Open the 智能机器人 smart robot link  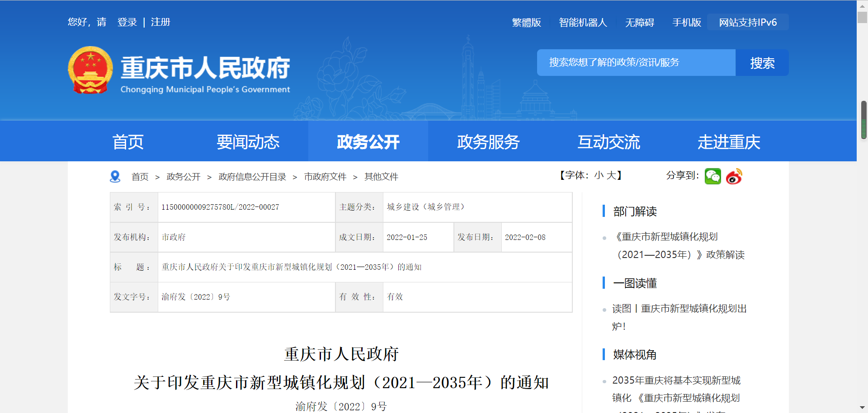[x=583, y=23]
